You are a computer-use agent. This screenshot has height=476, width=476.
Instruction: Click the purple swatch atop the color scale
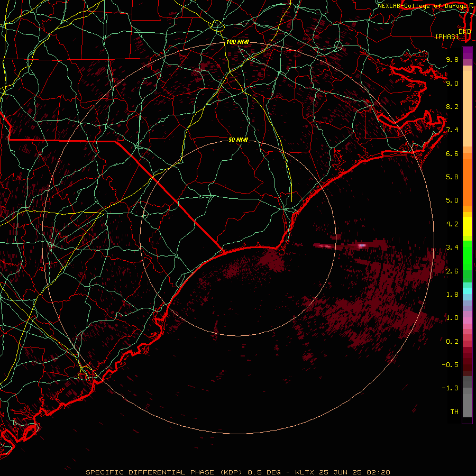pos(467,53)
